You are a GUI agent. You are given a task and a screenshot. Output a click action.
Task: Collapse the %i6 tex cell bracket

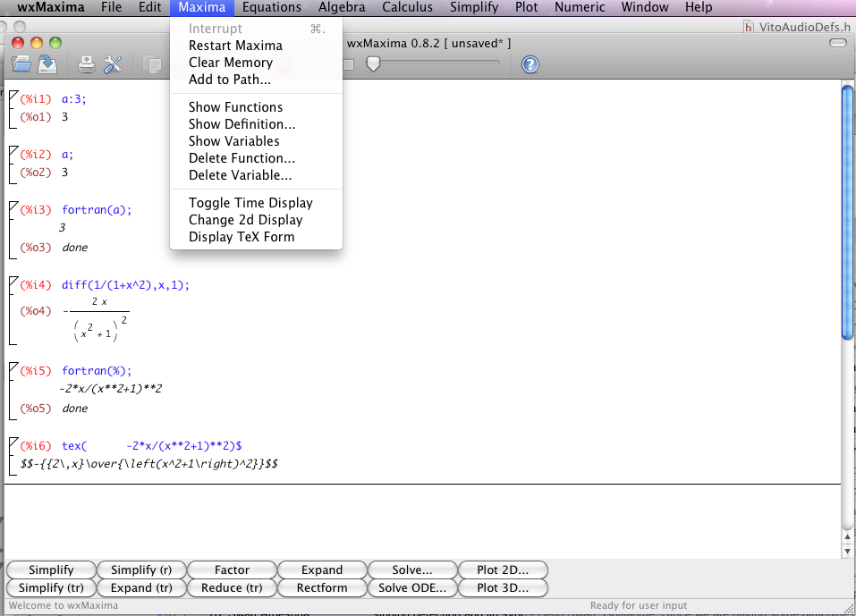[x=13, y=456]
